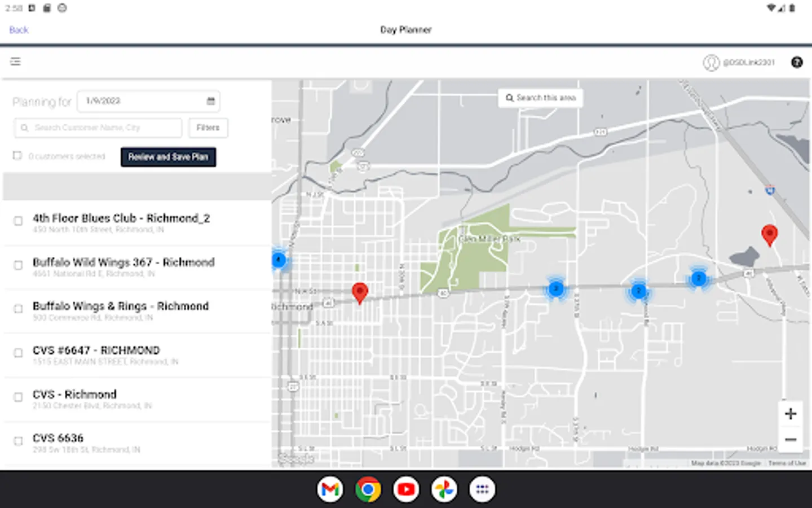Click the Planning for date field
This screenshot has width=812, height=508.
148,101
